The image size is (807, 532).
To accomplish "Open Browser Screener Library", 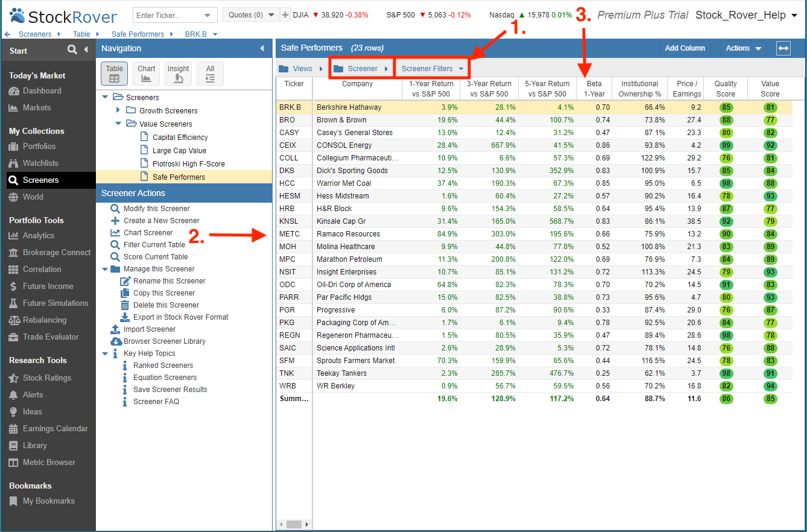I will pyautogui.click(x=165, y=341).
